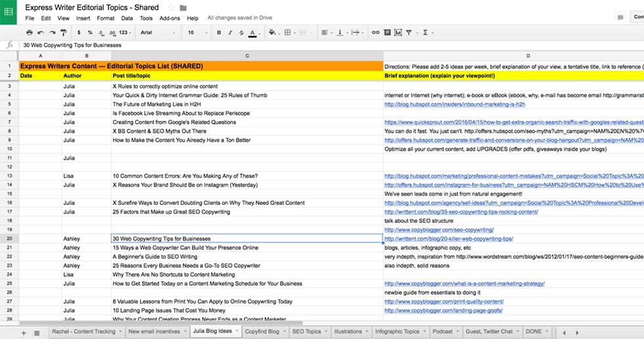Image resolution: width=644 pixels, height=339 pixels.
Task: Open the comments thread icon
Action: click(620, 17)
